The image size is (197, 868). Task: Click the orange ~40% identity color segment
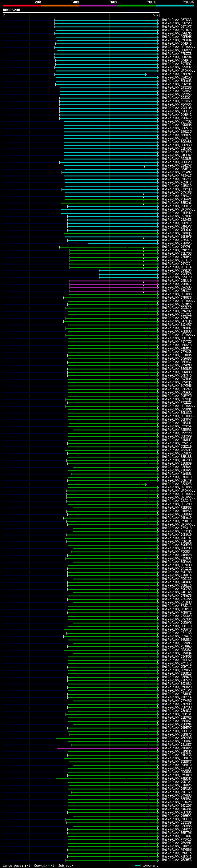[60, 6]
